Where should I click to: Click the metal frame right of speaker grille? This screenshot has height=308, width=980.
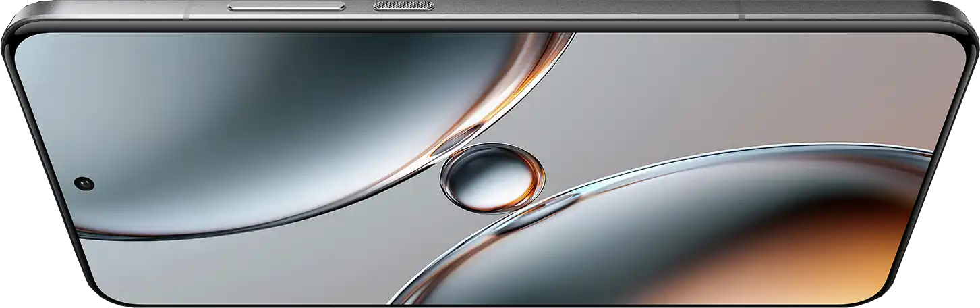[x=573, y=8]
